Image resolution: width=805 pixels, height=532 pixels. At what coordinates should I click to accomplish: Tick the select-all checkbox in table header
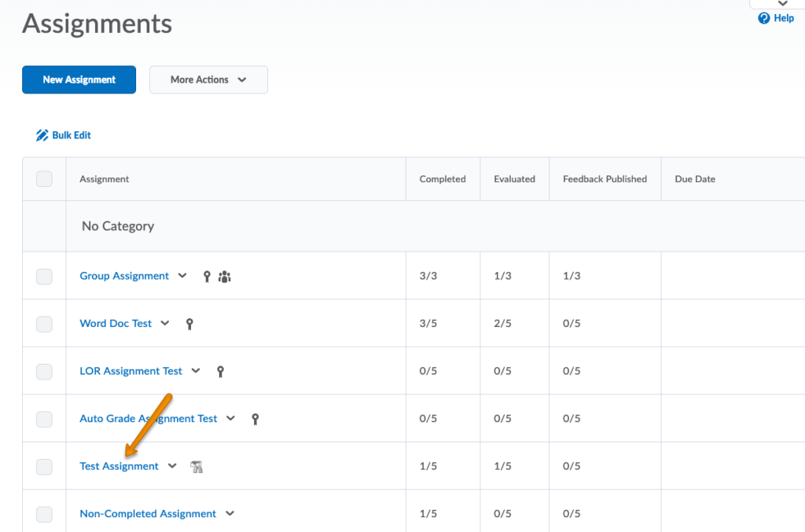pos(45,179)
